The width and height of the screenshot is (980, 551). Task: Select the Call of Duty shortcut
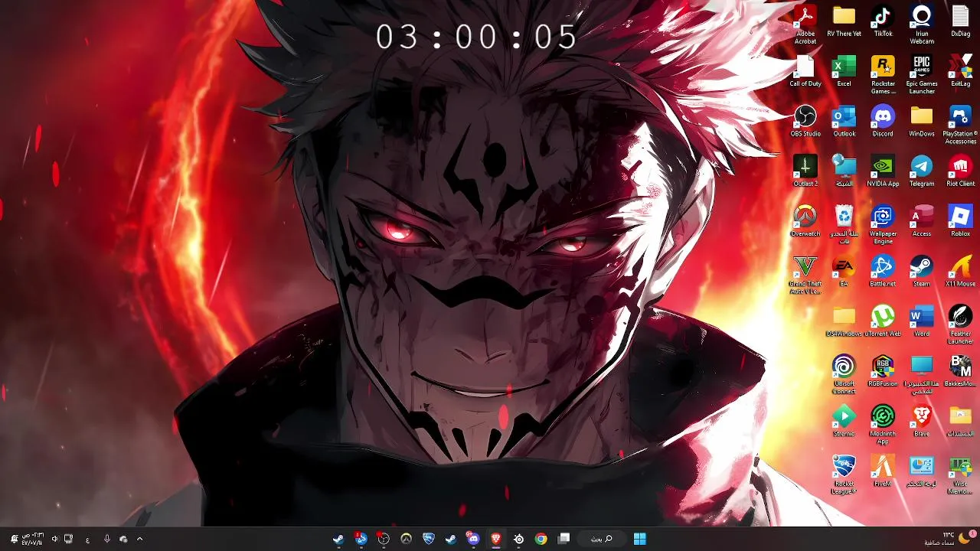(805, 70)
